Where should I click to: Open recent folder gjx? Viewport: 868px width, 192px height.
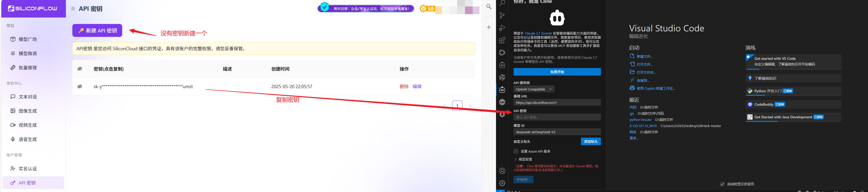632,114
